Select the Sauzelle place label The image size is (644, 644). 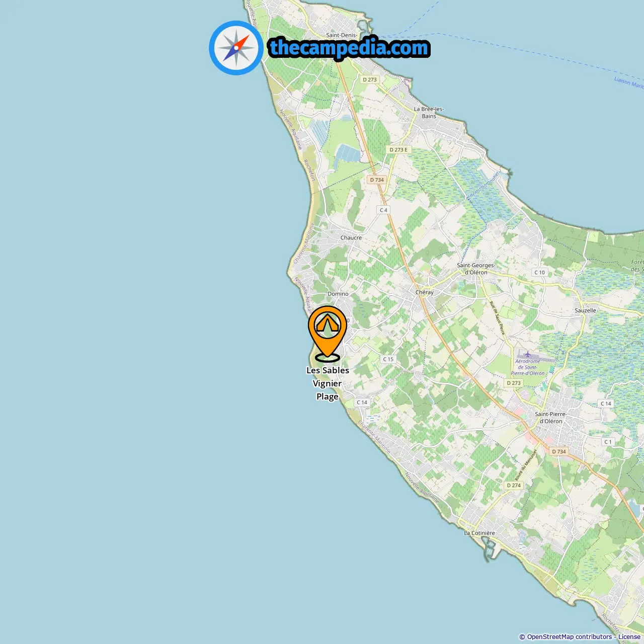585,310
